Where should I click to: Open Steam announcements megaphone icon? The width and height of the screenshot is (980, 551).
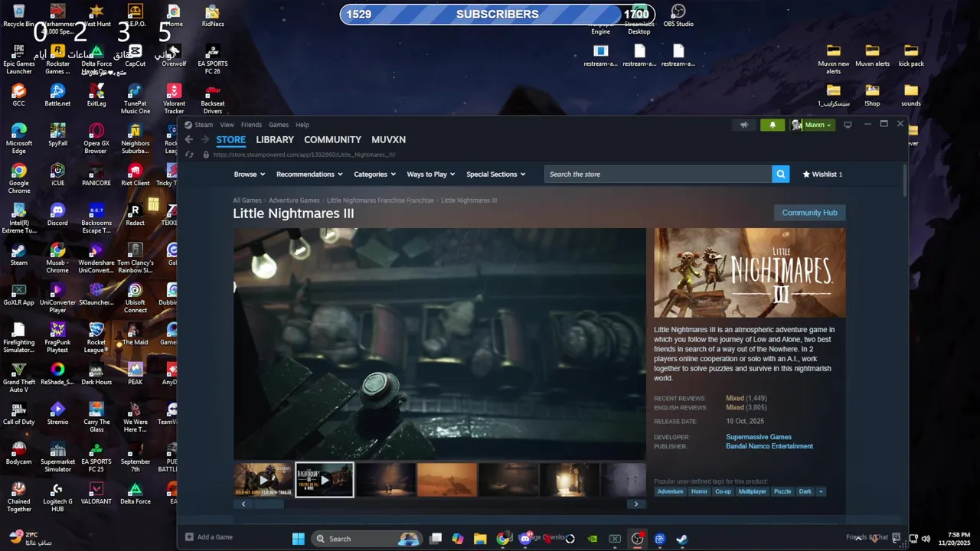coord(743,125)
